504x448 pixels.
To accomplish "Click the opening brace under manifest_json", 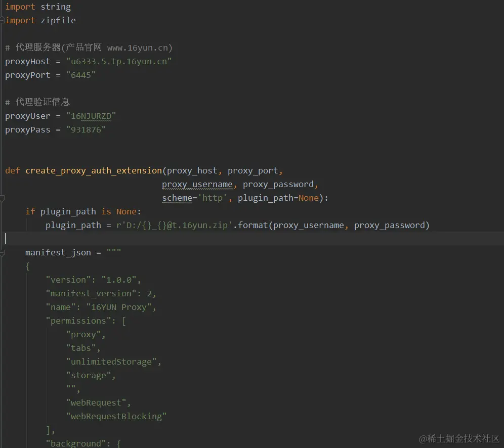I will tap(28, 266).
